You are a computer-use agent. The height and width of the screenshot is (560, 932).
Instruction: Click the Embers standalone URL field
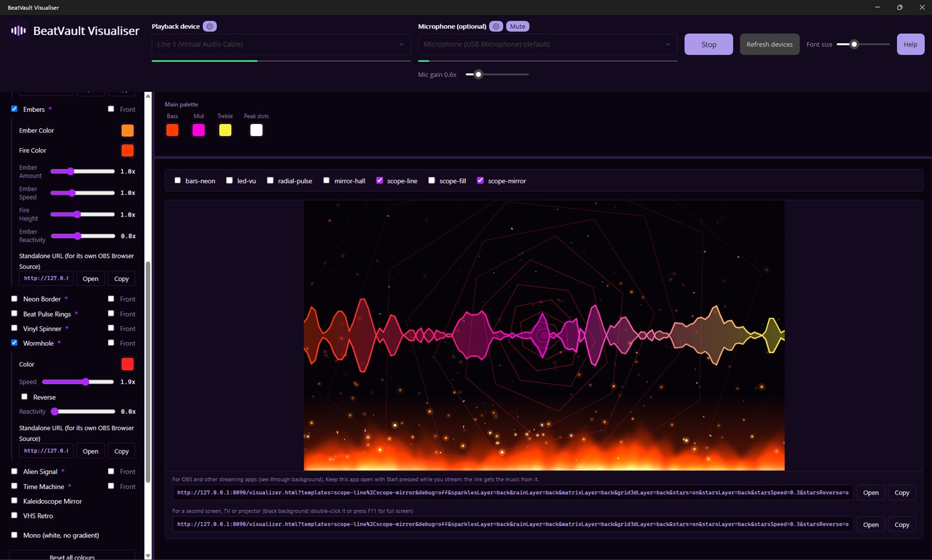pyautogui.click(x=46, y=278)
